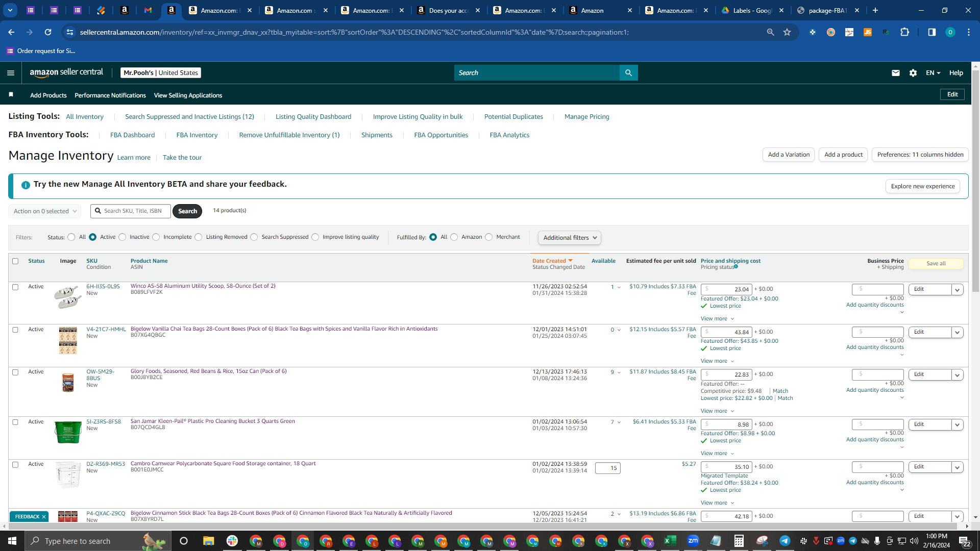This screenshot has width=980, height=551.
Task: Open the Action on 0 selected dropdown
Action: [45, 211]
